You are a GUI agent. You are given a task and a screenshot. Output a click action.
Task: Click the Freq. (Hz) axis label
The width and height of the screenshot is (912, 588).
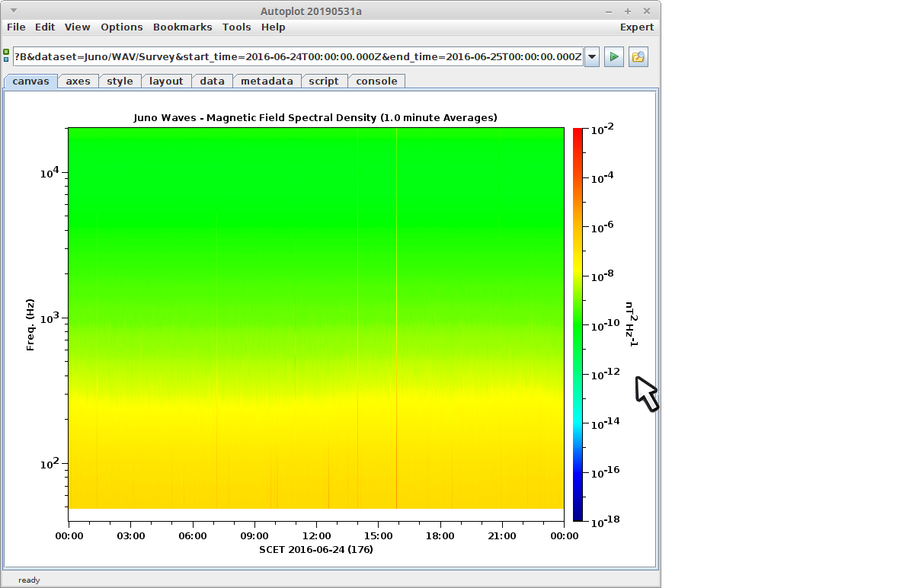pyautogui.click(x=30, y=324)
